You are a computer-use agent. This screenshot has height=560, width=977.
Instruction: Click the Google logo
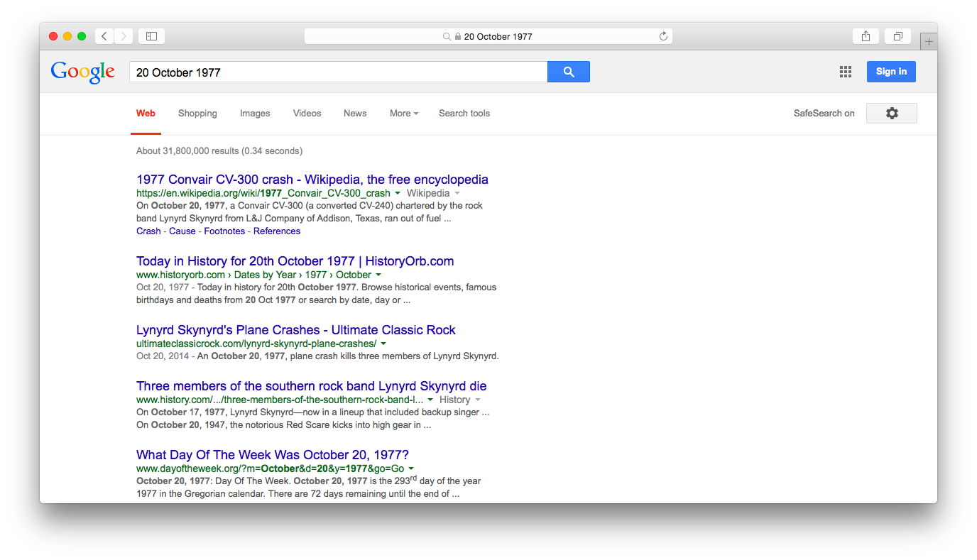coord(83,72)
